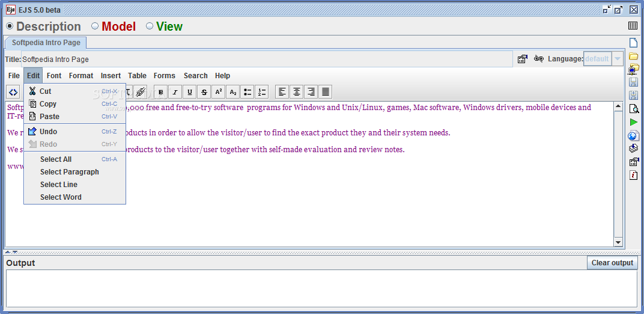Open the Forms menu

164,76
